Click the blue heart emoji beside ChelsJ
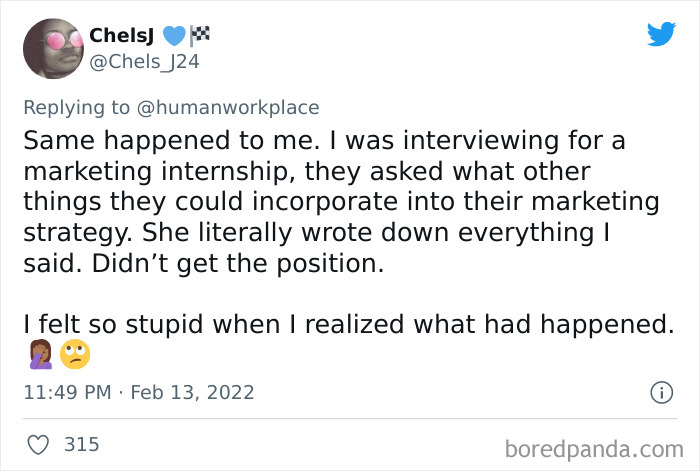 174,35
